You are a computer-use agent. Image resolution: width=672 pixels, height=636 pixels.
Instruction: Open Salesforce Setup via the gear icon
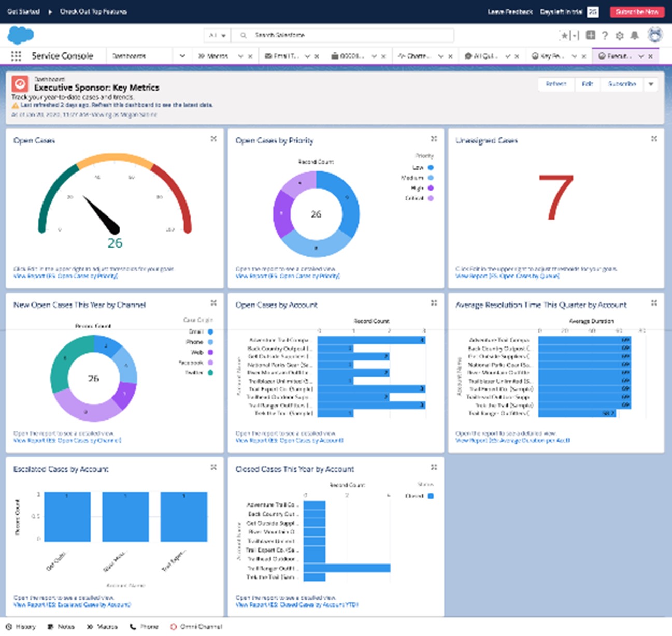[619, 35]
